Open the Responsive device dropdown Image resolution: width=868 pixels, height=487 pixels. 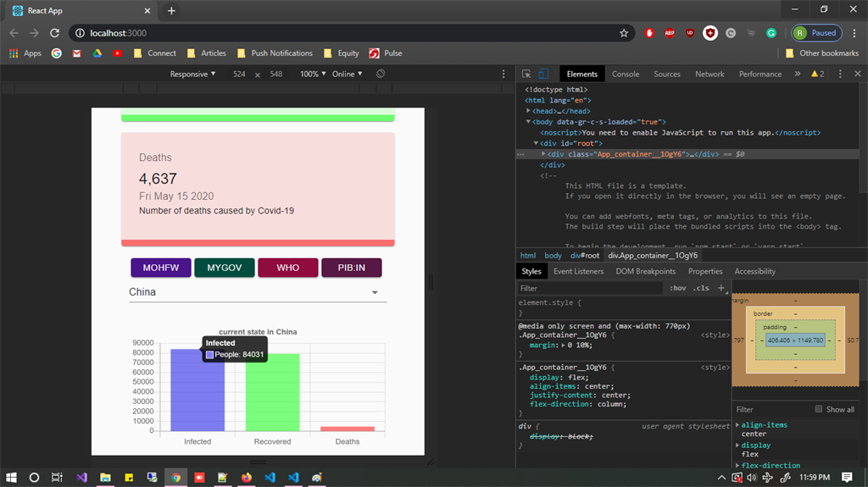pyautogui.click(x=192, y=74)
